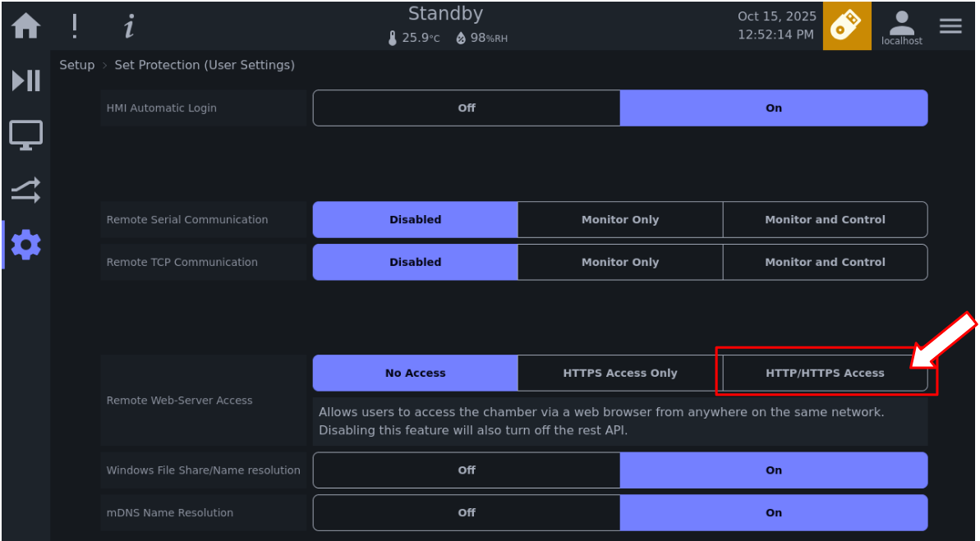Click the thermometer temperature icon
Image resolution: width=980 pixels, height=541 pixels.
393,38
